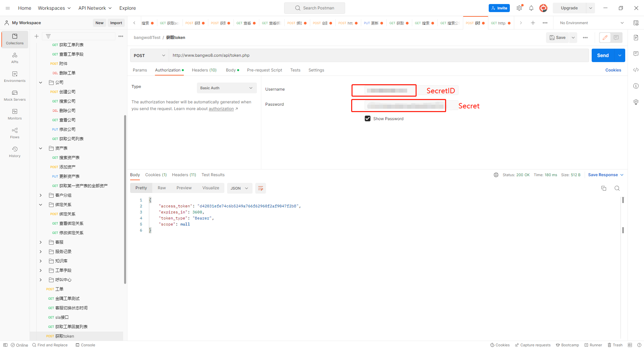The image size is (644, 349).
Task: Uncheck the Show Password checkbox
Action: coord(368,118)
